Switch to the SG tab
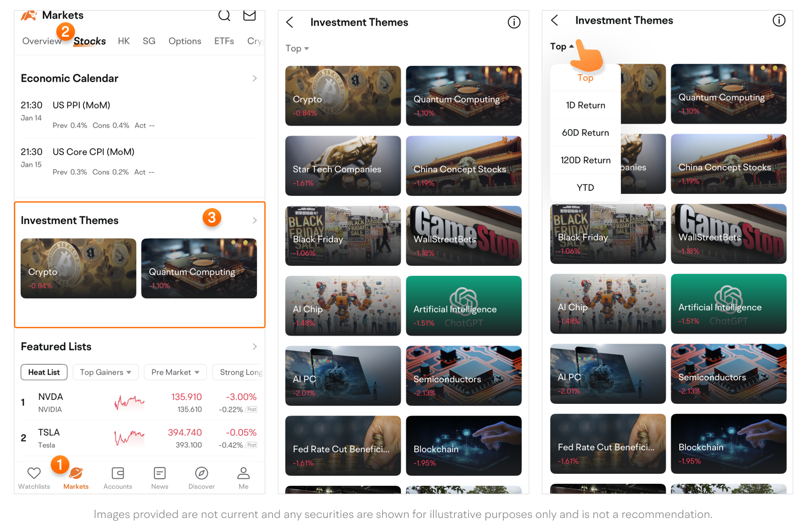 (x=149, y=41)
